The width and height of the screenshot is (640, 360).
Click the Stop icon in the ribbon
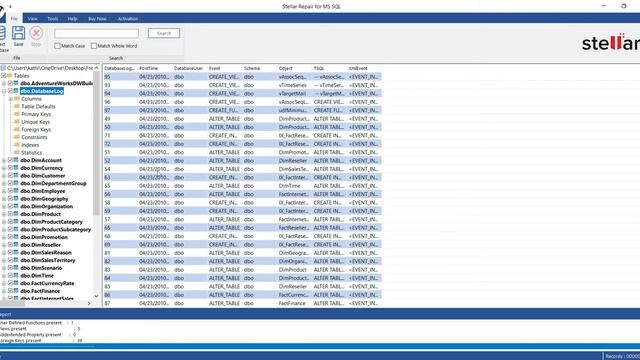click(36, 33)
